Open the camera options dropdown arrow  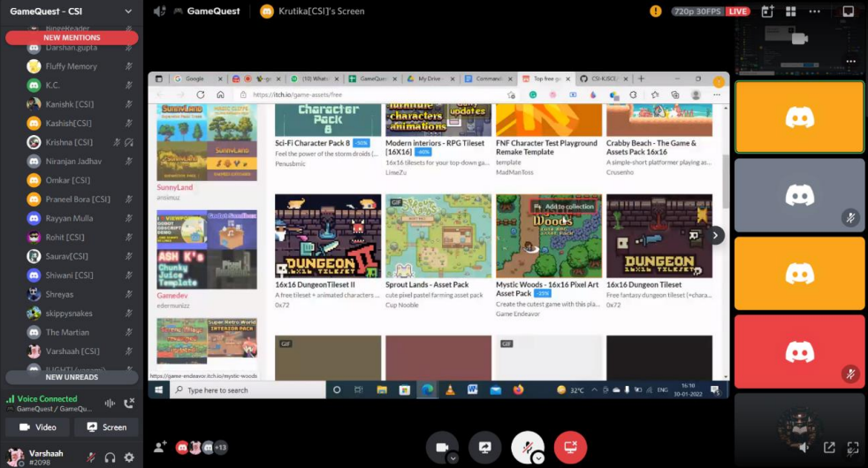[453, 458]
